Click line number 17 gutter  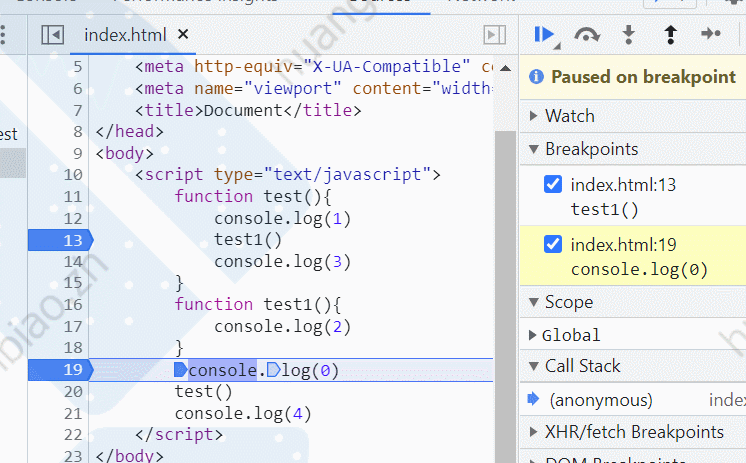tap(73, 326)
